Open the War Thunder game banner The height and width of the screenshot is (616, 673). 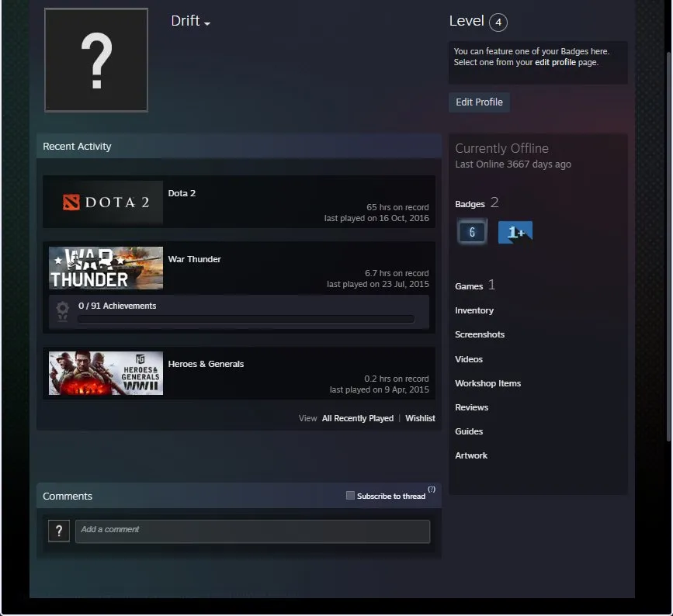click(106, 268)
